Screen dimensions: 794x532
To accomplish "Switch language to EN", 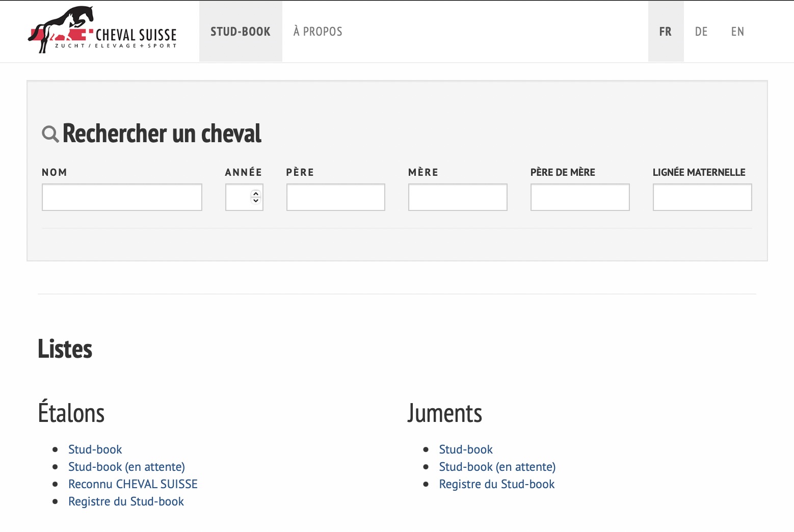I will click(x=737, y=32).
